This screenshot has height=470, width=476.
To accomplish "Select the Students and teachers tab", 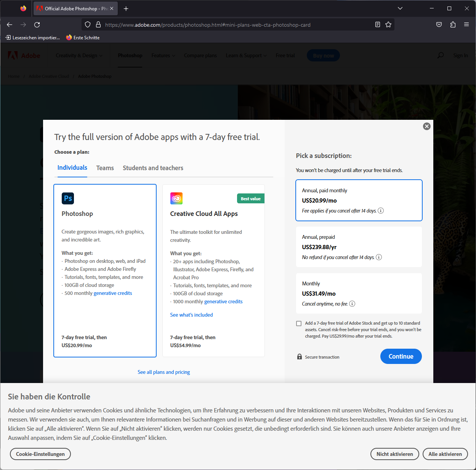I will pos(153,168).
